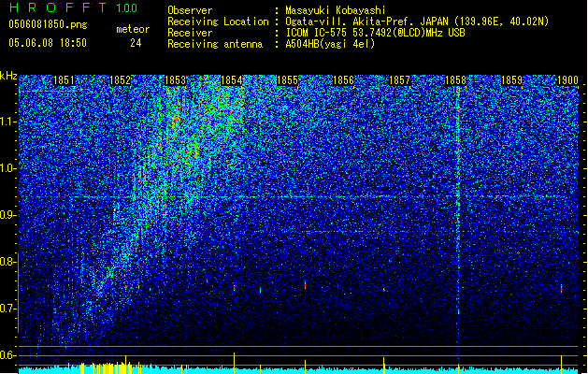Click the 1853 time marker
Image resolution: width=588 pixels, height=374 pixels.
tap(176, 80)
